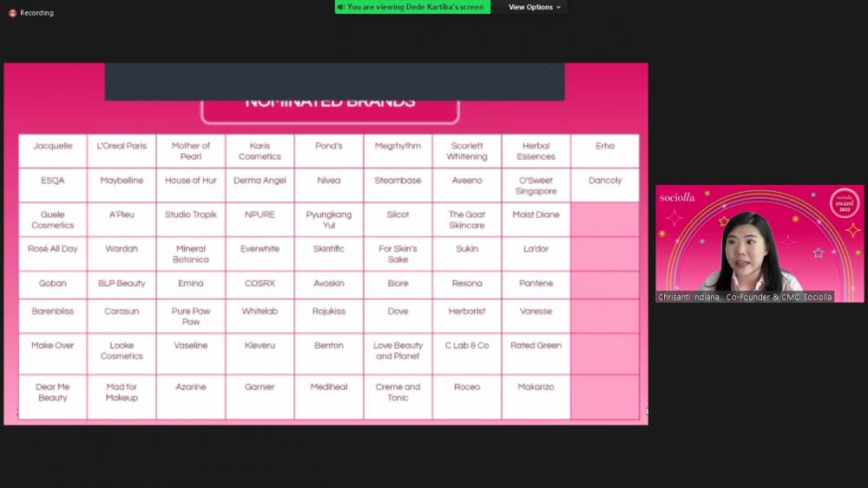Click the Studio Tropik cell

pyautogui.click(x=191, y=220)
